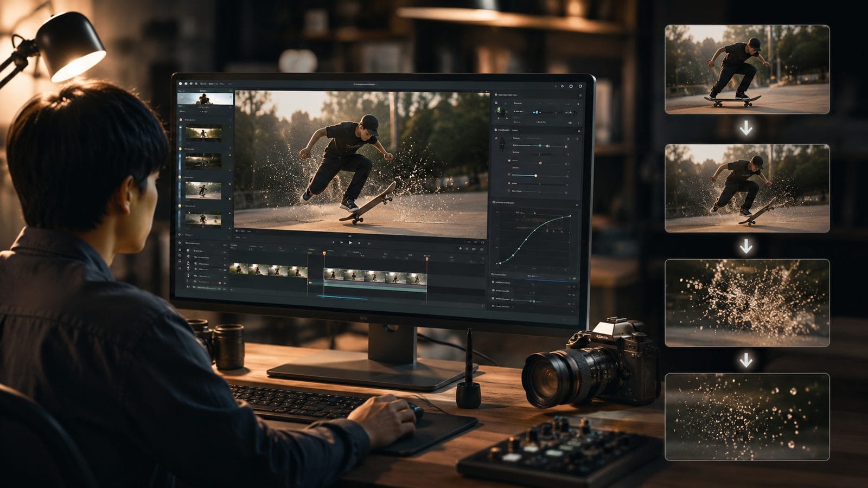Click the step-back button left of play
The width and height of the screenshot is (868, 488).
[341, 242]
